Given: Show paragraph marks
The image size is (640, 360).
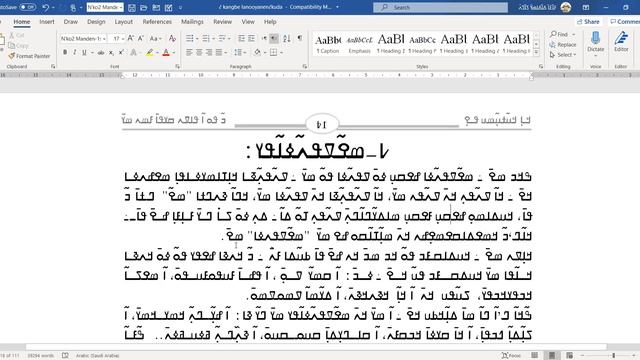Looking at the screenshot, I should [x=300, y=38].
